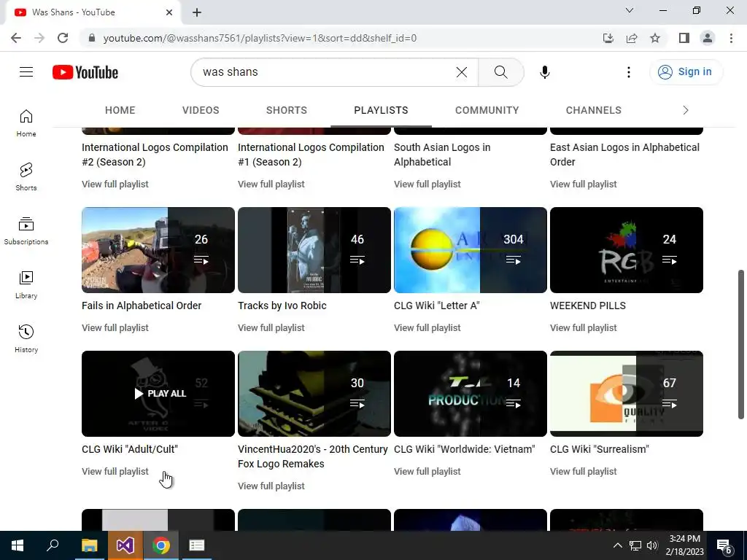Open the Tracks by Ivo Robic thumbnail
This screenshot has width=747, height=560.
click(x=314, y=250)
